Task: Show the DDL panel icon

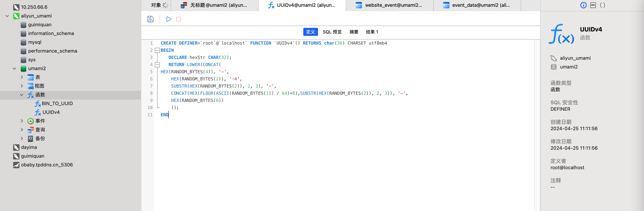Action: (x=593, y=5)
